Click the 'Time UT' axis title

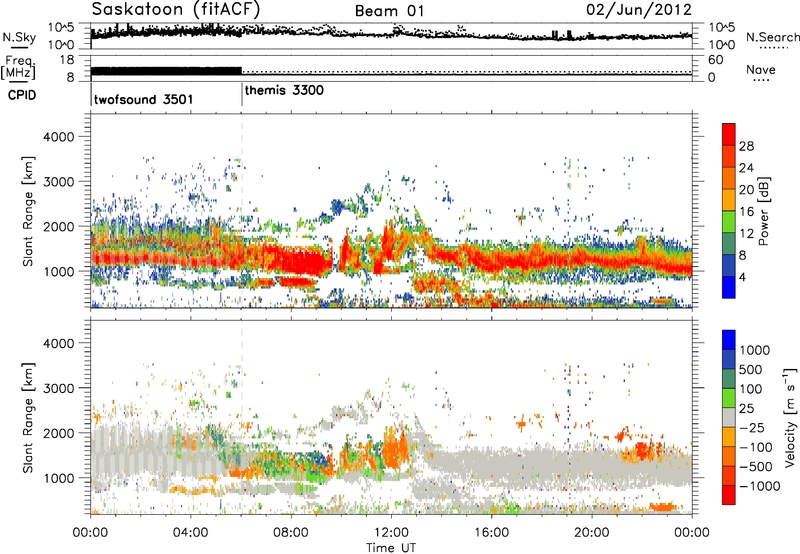391,547
